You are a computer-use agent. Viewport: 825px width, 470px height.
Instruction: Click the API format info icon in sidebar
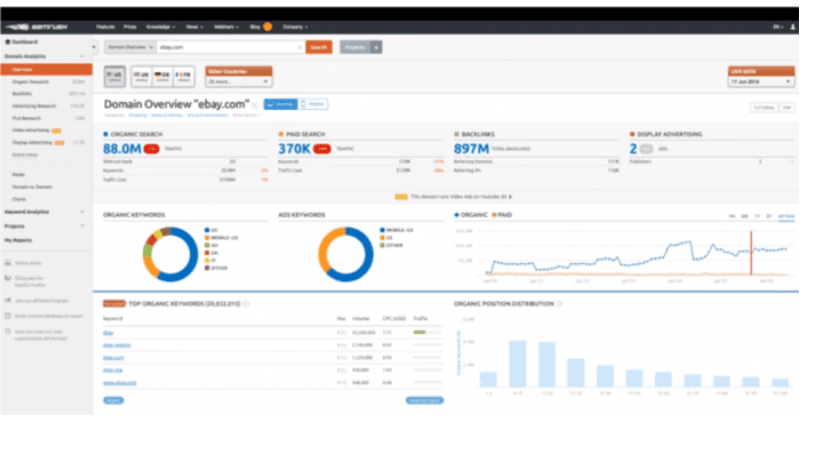tap(7, 332)
